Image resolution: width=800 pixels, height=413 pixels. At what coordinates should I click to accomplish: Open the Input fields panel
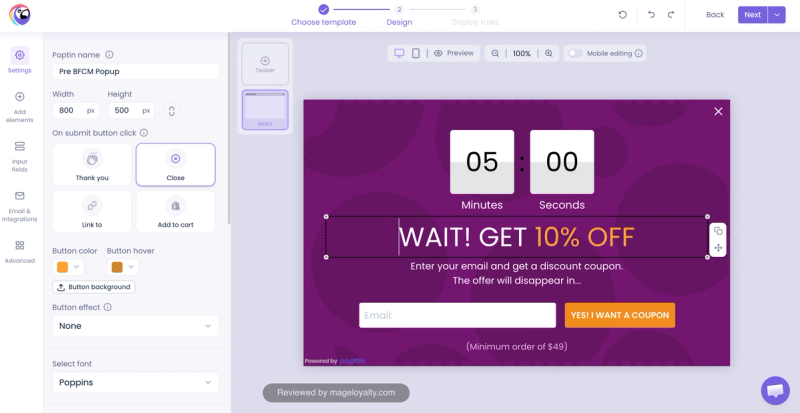(19, 157)
